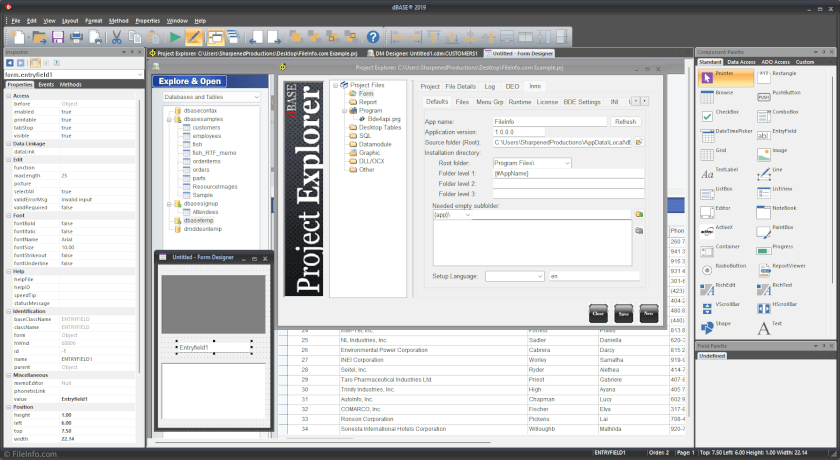The image size is (840, 460).
Task: Open the Databases and Tables dropdown
Action: click(x=256, y=97)
